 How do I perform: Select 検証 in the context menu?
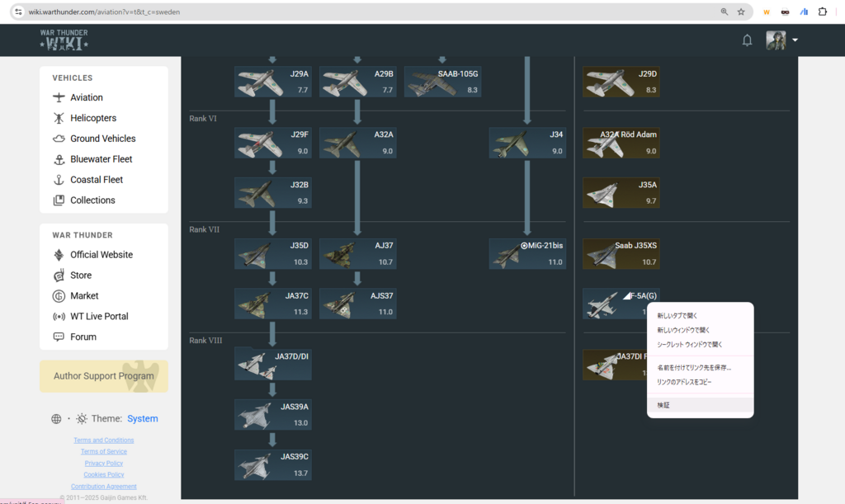point(664,405)
